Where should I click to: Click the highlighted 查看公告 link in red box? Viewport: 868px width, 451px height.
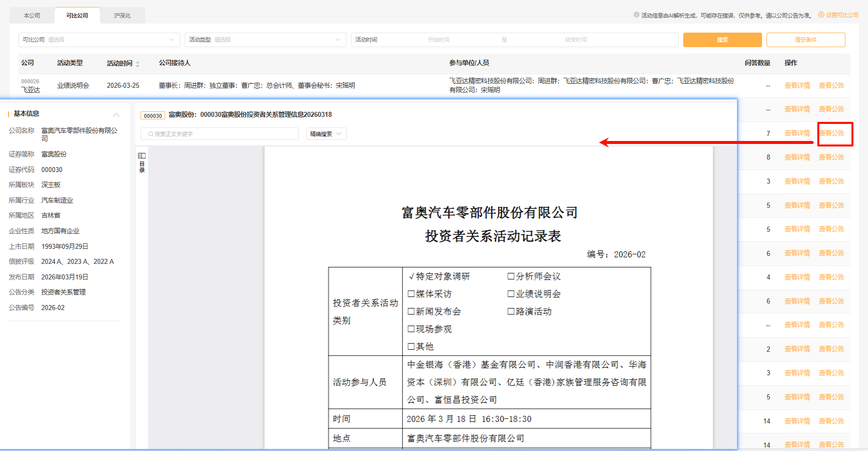(831, 133)
